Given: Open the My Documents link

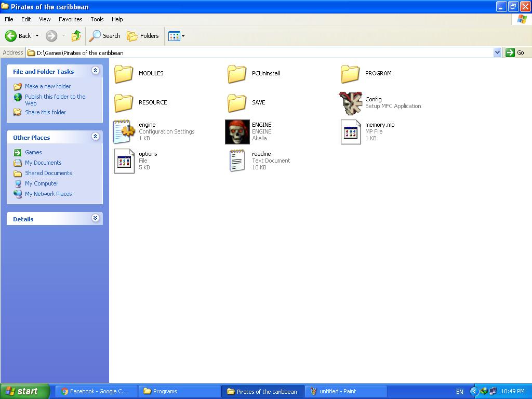Looking at the screenshot, I should pos(43,163).
